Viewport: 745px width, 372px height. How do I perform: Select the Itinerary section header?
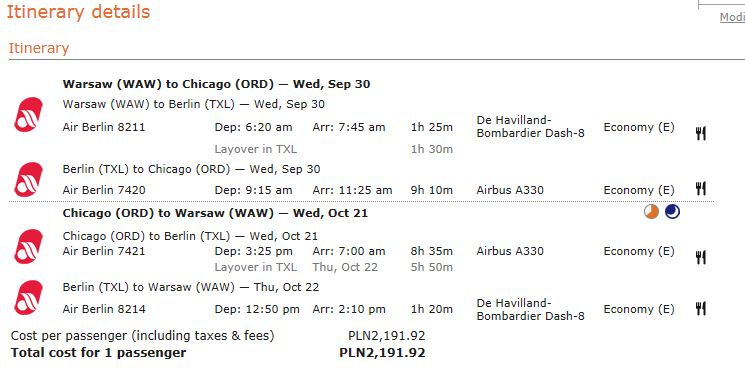point(39,48)
